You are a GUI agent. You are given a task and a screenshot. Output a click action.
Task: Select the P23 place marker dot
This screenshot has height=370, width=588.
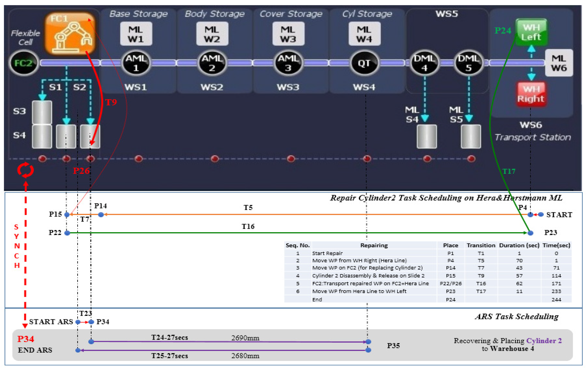[530, 233]
